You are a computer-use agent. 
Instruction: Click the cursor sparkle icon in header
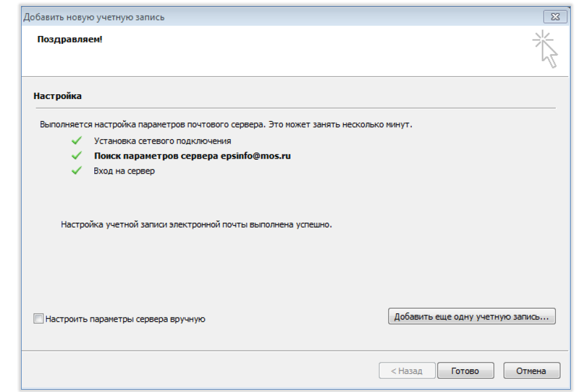(x=546, y=48)
